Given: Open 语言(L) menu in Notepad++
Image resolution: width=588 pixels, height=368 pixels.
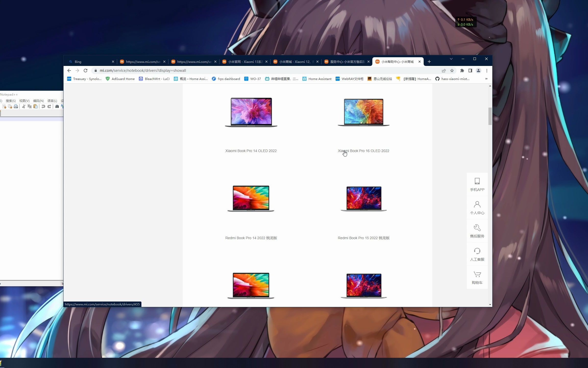Looking at the screenshot, I should [52, 101].
